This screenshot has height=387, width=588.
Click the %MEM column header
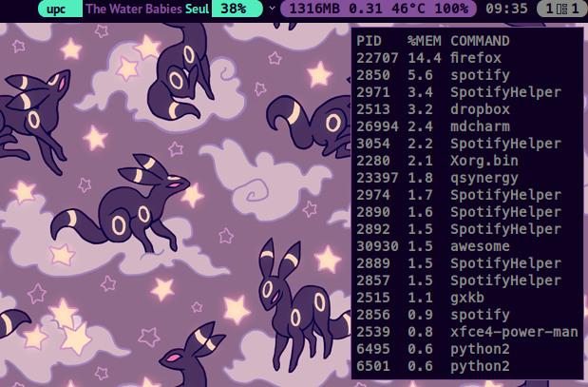pos(424,41)
